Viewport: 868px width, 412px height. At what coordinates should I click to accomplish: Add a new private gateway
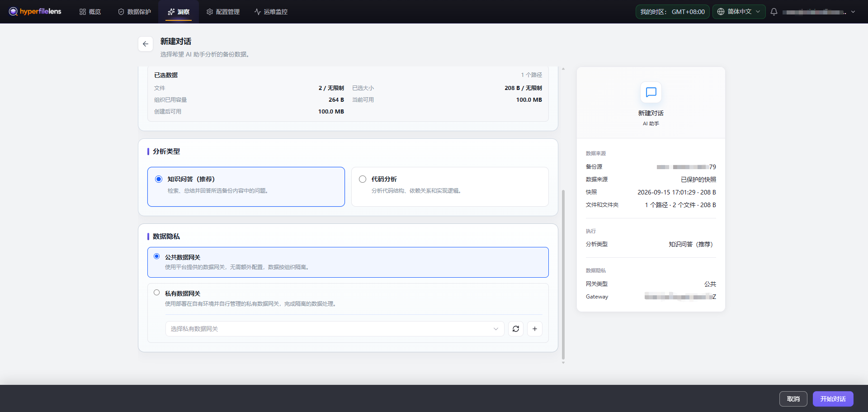(535, 329)
